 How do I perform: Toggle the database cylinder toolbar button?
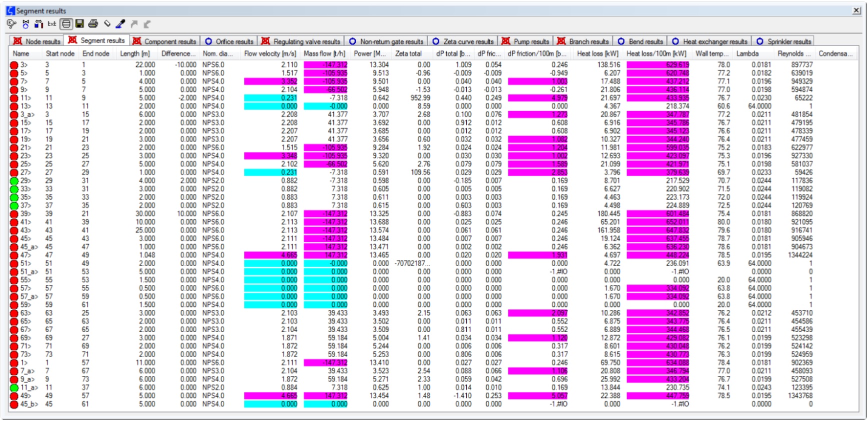(66, 23)
